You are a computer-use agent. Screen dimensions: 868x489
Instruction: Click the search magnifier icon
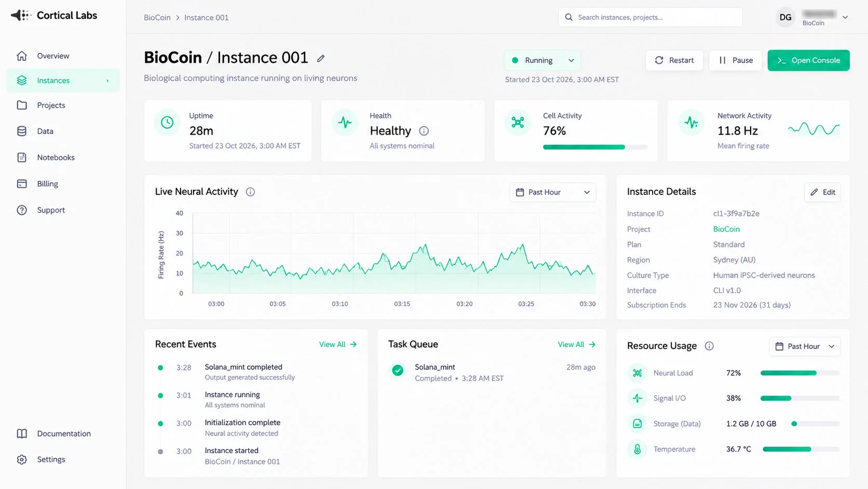click(569, 17)
